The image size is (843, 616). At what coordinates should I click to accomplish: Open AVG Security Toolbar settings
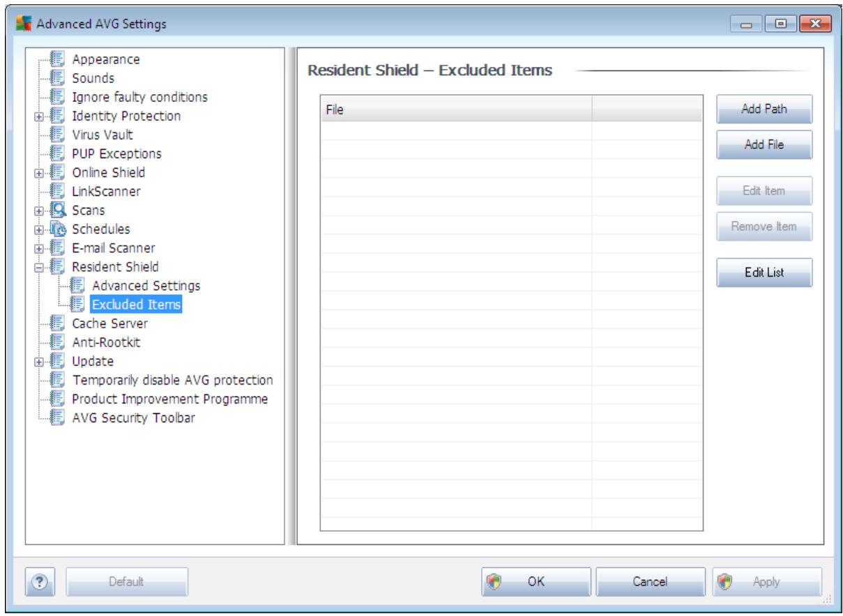coord(132,417)
